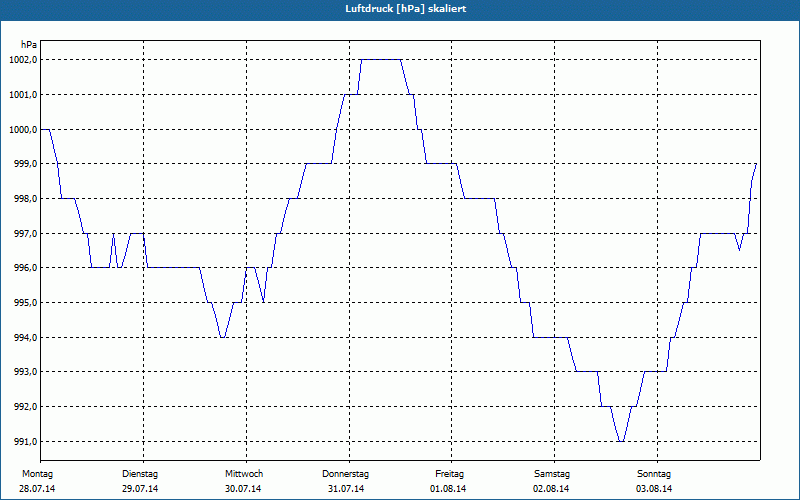Click the Freitag day label

coord(449,474)
